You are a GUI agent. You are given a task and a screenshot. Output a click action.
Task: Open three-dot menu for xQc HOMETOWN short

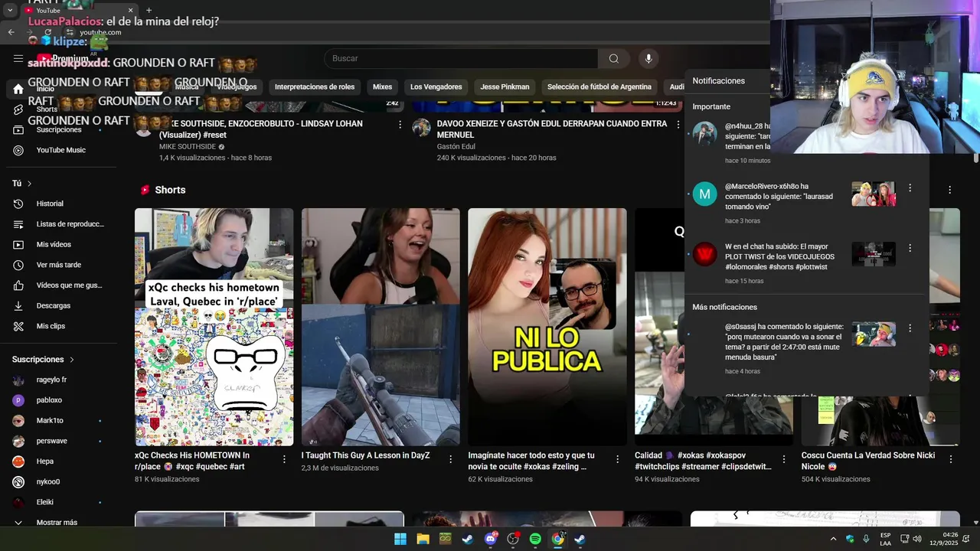[x=284, y=459]
